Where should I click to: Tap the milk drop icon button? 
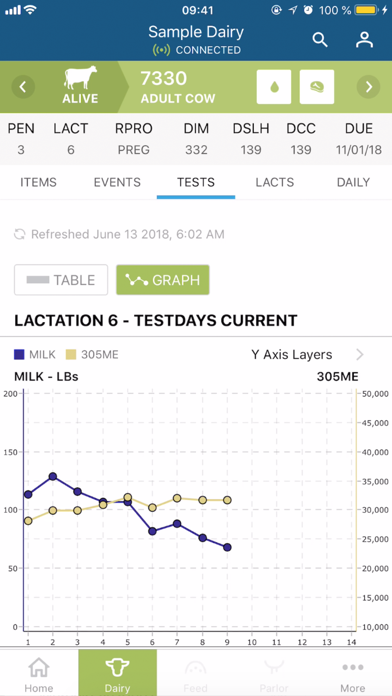[274, 87]
